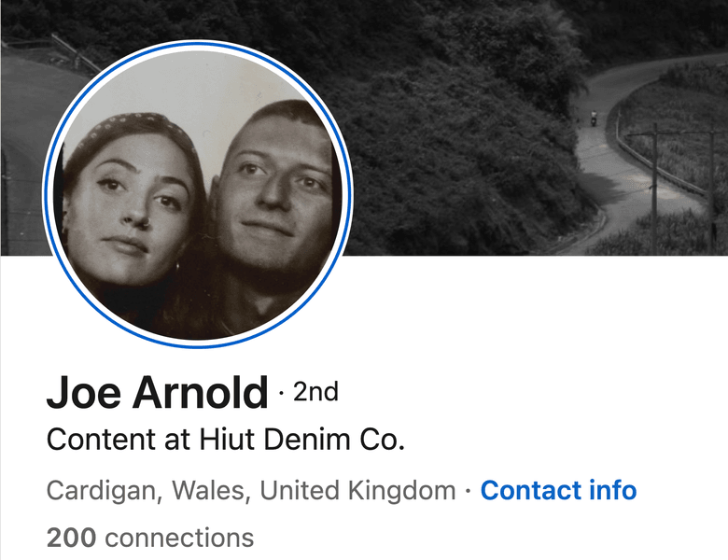Screen dimensions: 728x560
Task: Click the Cardigan, Wales, United Kingdom location text
Action: [251, 490]
